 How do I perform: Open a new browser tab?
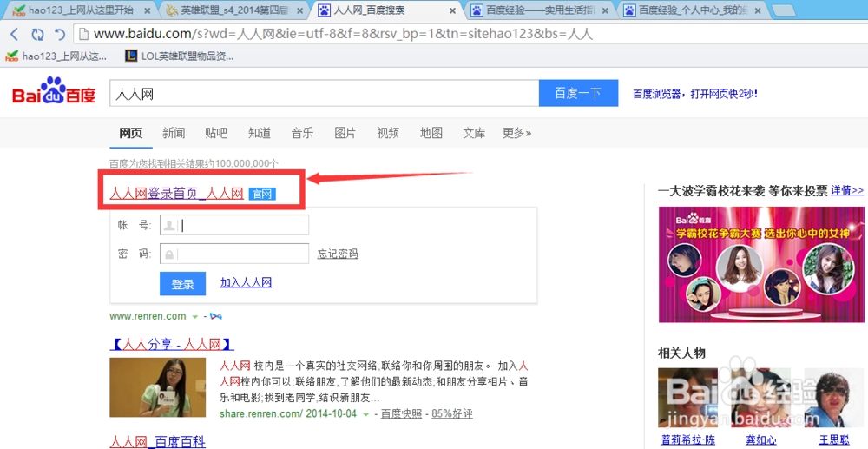(783, 10)
